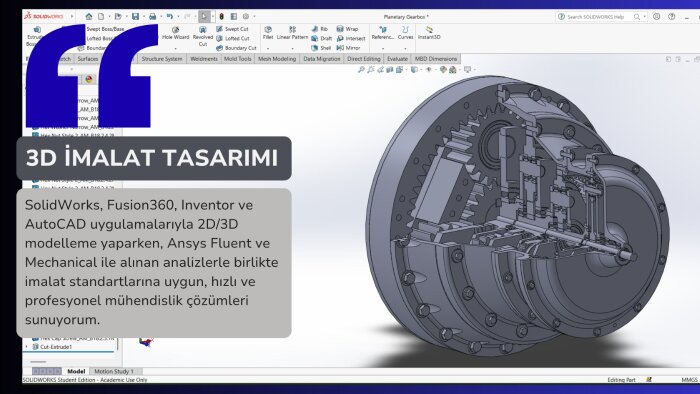The height and width of the screenshot is (394, 700).
Task: Toggle Hide/Show Items eye icon
Action: click(429, 70)
